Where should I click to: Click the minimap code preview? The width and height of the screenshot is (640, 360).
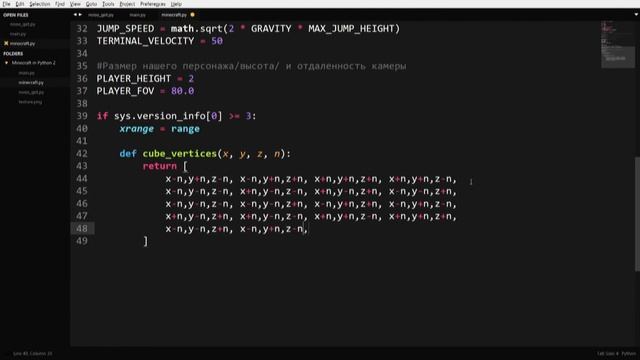(x=618, y=44)
